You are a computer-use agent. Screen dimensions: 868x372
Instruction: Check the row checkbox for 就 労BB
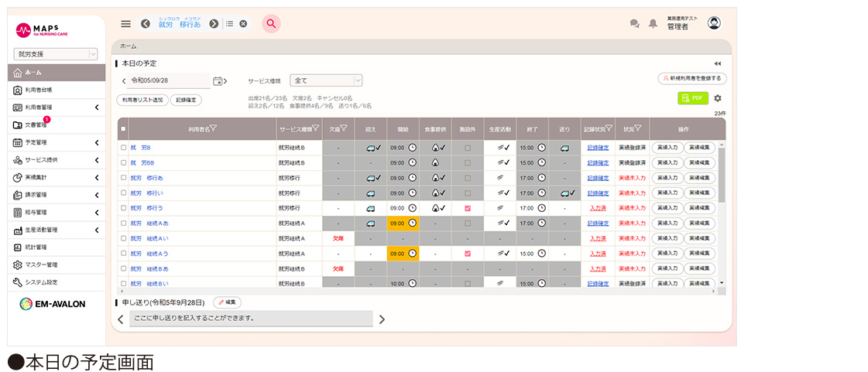[123, 163]
